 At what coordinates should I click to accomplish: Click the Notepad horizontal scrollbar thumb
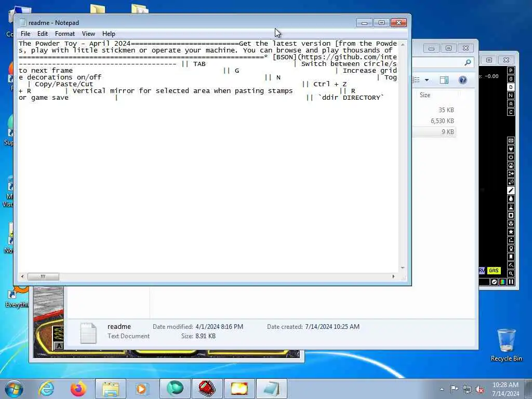(x=43, y=276)
